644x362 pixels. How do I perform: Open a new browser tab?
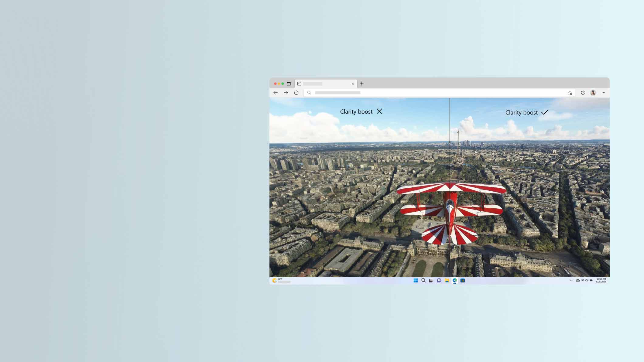tap(361, 84)
